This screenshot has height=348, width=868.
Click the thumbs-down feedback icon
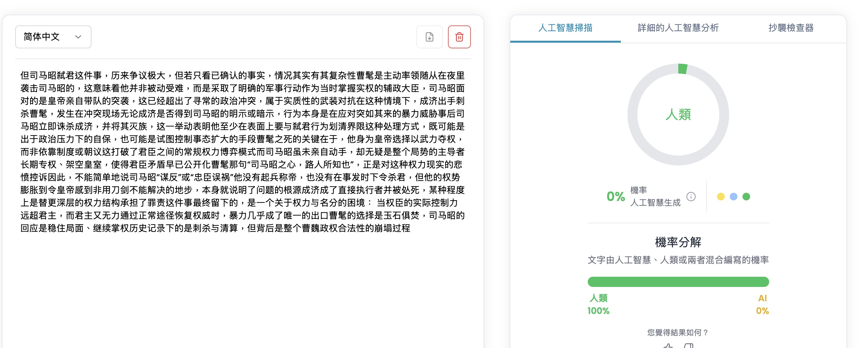pos(688,346)
